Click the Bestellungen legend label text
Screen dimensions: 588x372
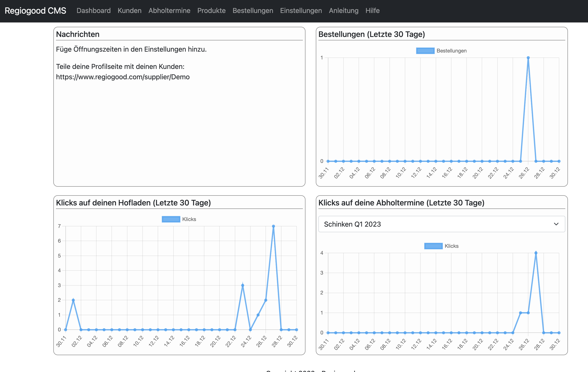tap(451, 51)
